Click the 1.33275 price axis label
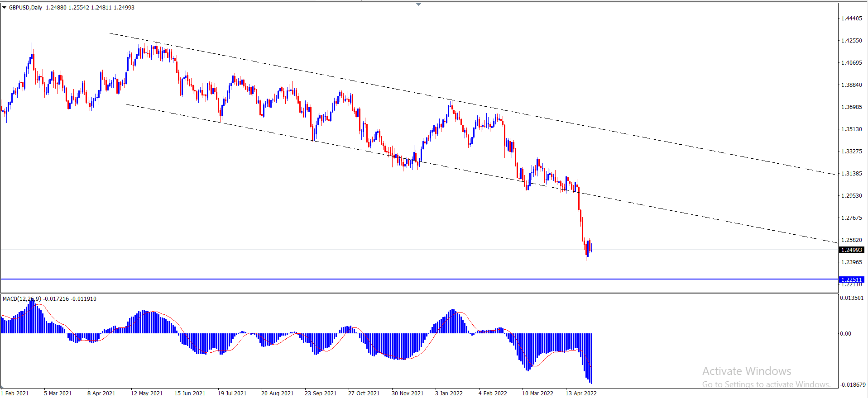 852,152
